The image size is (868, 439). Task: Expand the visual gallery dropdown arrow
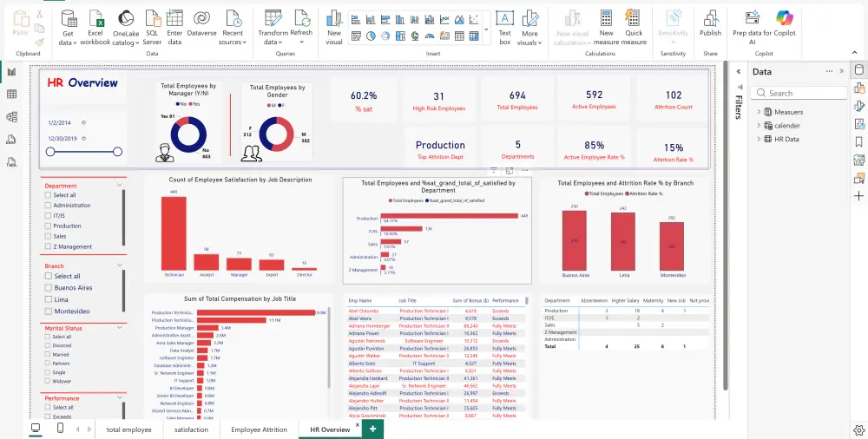coord(487,29)
